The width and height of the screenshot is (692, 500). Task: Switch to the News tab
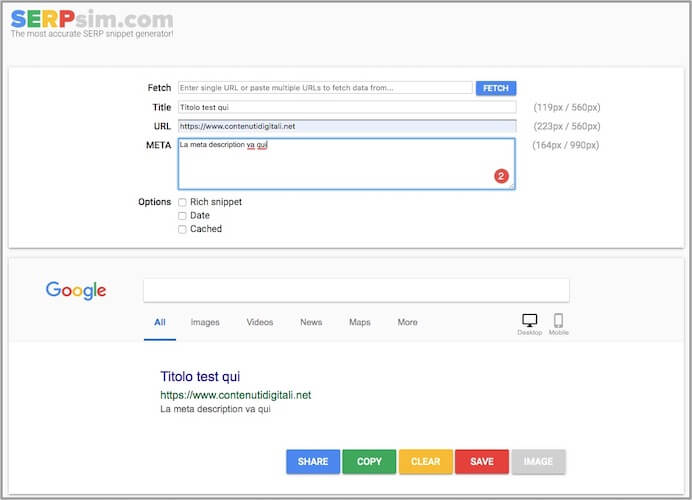[x=311, y=322]
